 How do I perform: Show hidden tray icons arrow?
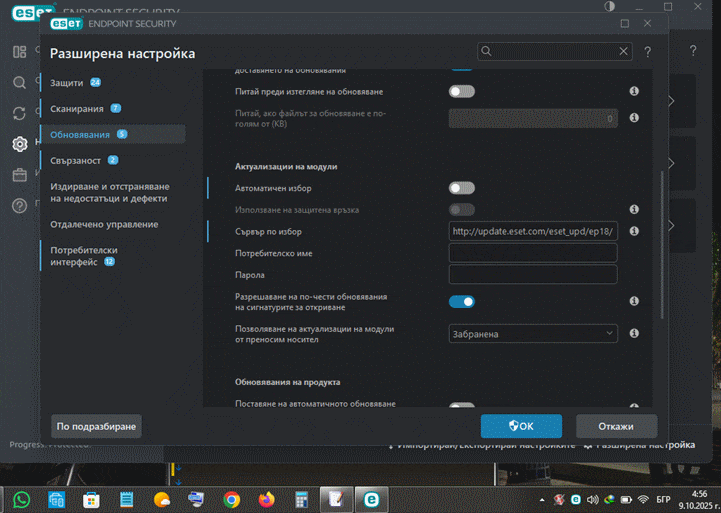pos(542,500)
